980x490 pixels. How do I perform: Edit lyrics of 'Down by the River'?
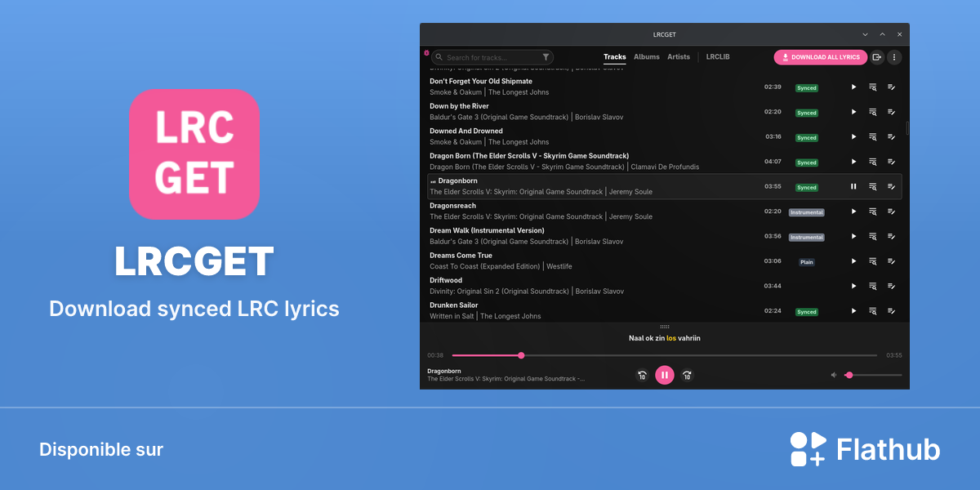[x=892, y=112]
